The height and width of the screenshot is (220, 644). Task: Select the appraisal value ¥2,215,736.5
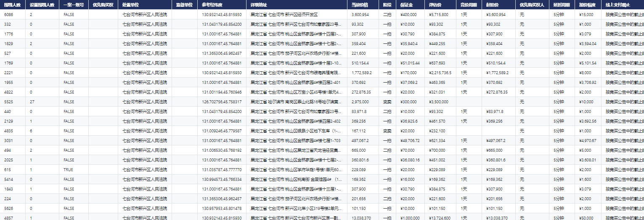pyautogui.click(x=440, y=72)
